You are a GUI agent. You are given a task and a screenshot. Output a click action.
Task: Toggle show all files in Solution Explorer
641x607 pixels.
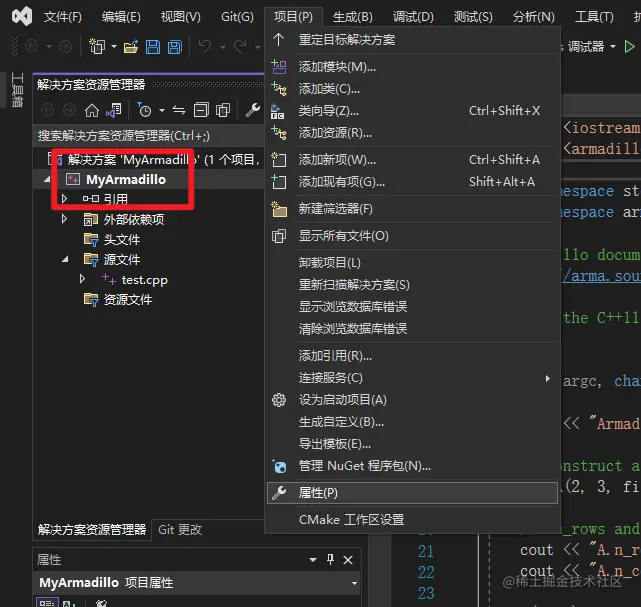coord(223,110)
